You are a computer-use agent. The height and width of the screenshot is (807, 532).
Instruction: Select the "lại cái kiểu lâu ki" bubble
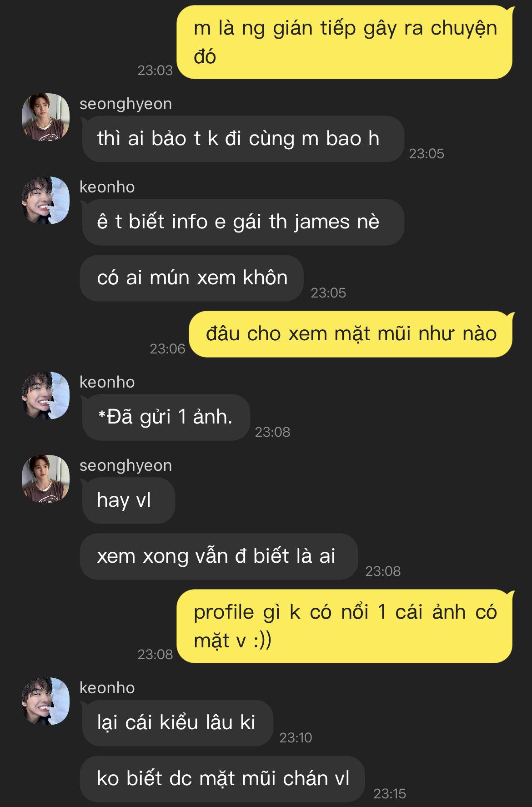(177, 723)
